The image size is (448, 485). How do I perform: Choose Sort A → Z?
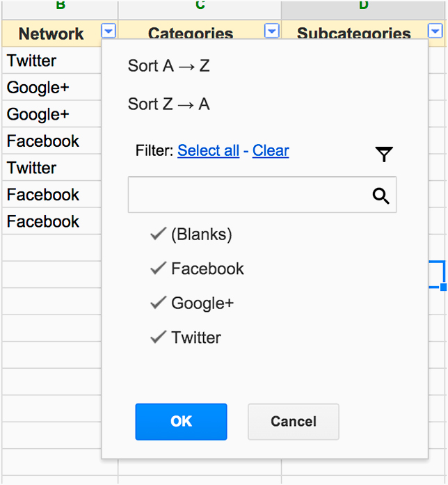(169, 66)
